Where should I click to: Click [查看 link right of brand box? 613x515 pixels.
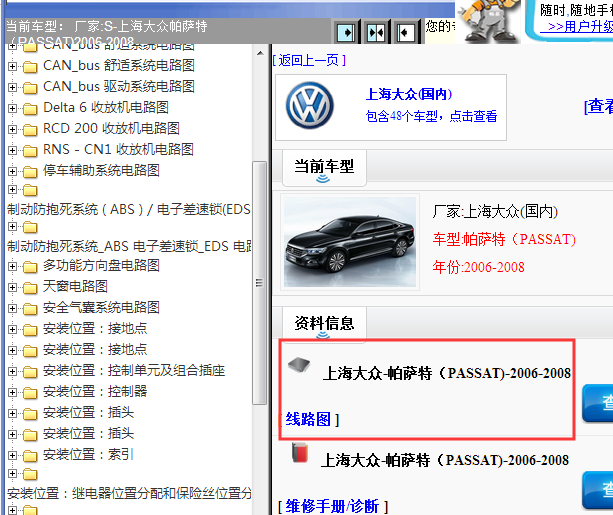pos(599,106)
